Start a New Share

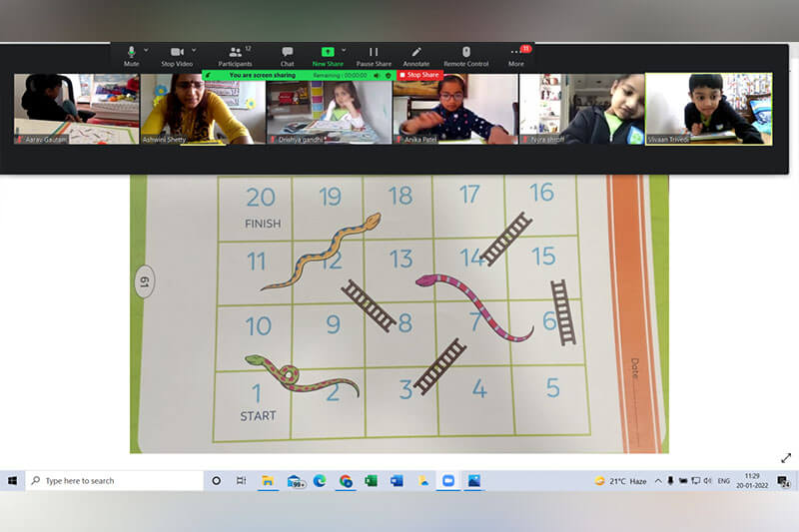click(x=328, y=56)
